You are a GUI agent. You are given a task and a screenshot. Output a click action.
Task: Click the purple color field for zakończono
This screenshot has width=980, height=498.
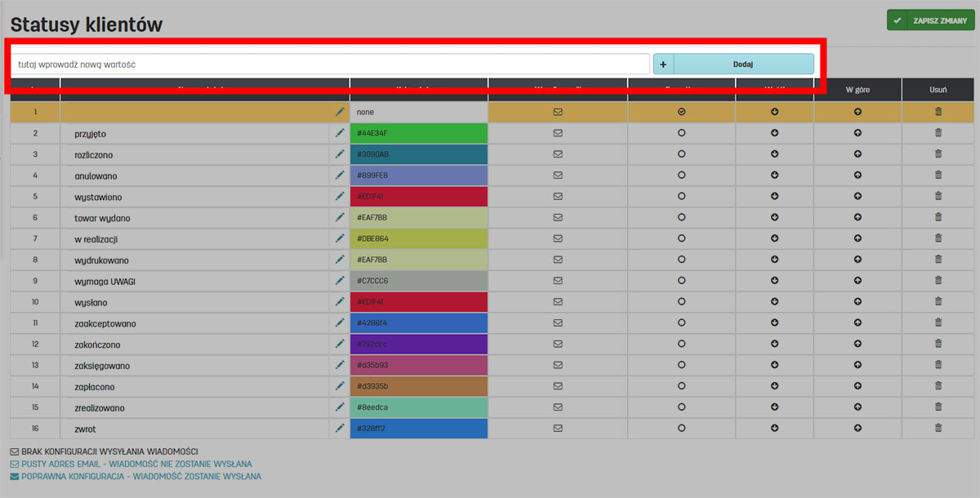point(418,344)
